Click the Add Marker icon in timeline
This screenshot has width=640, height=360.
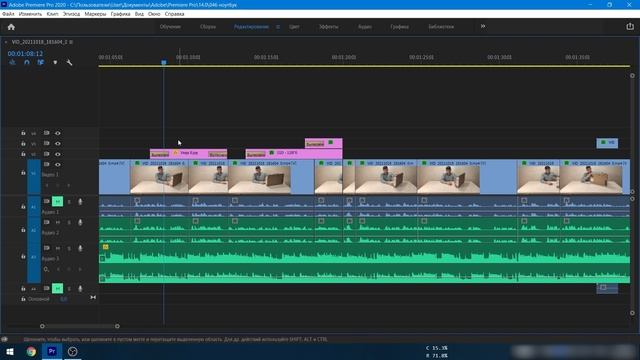pyautogui.click(x=55, y=62)
